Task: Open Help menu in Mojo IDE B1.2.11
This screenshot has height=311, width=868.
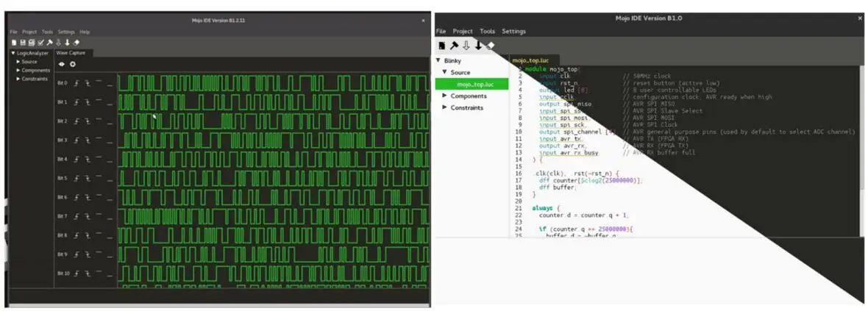Action: tap(85, 32)
